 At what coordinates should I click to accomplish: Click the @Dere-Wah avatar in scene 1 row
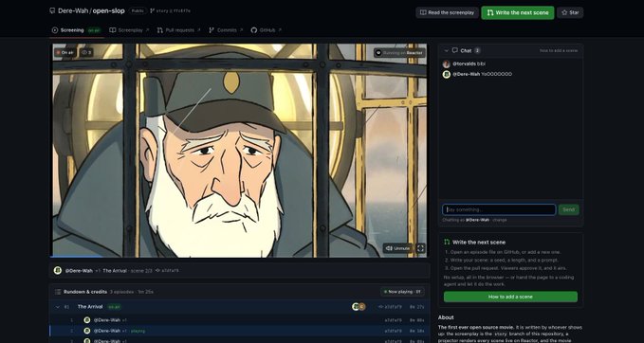tap(87, 320)
